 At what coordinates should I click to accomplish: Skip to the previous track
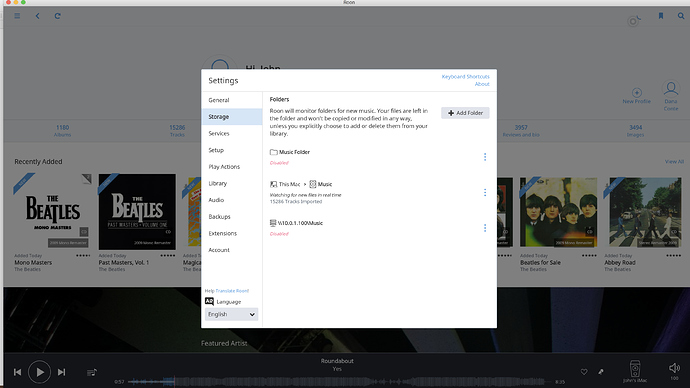point(18,372)
